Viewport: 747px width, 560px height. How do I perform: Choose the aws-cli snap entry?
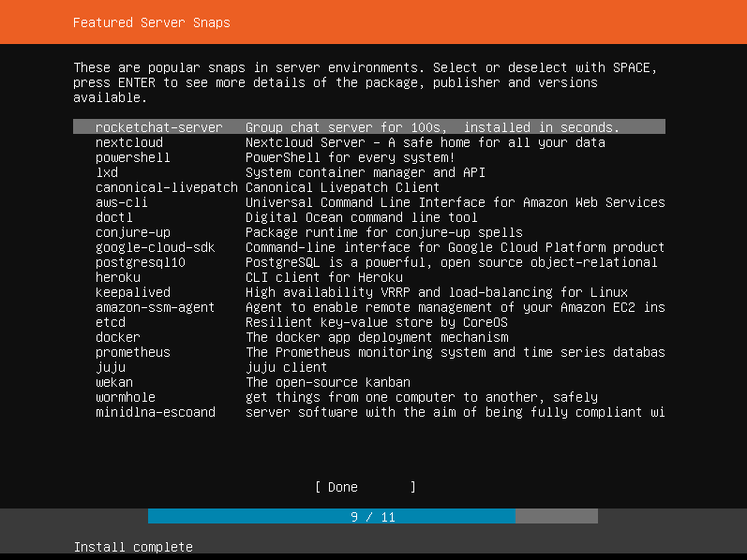(x=369, y=202)
